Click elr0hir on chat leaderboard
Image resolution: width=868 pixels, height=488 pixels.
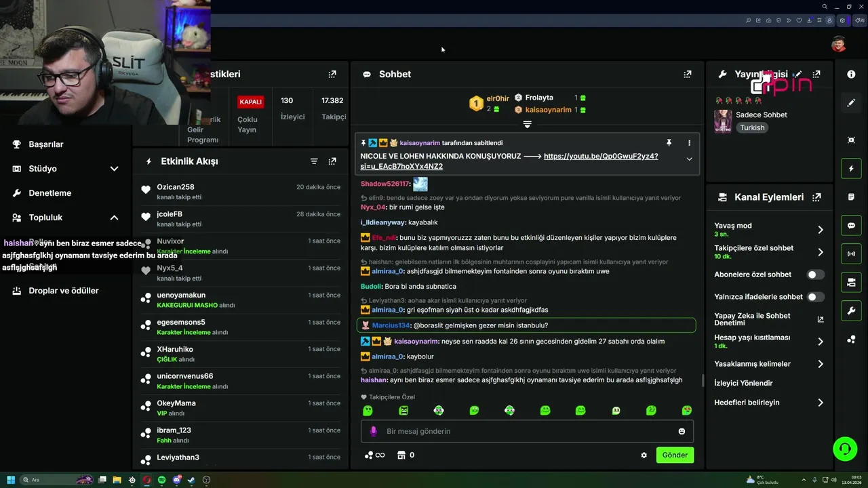[498, 99]
